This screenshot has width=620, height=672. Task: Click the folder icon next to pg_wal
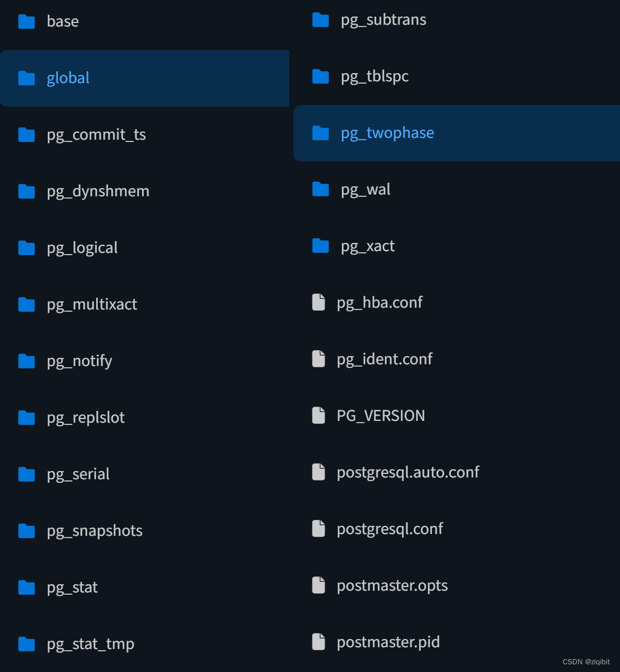[320, 189]
